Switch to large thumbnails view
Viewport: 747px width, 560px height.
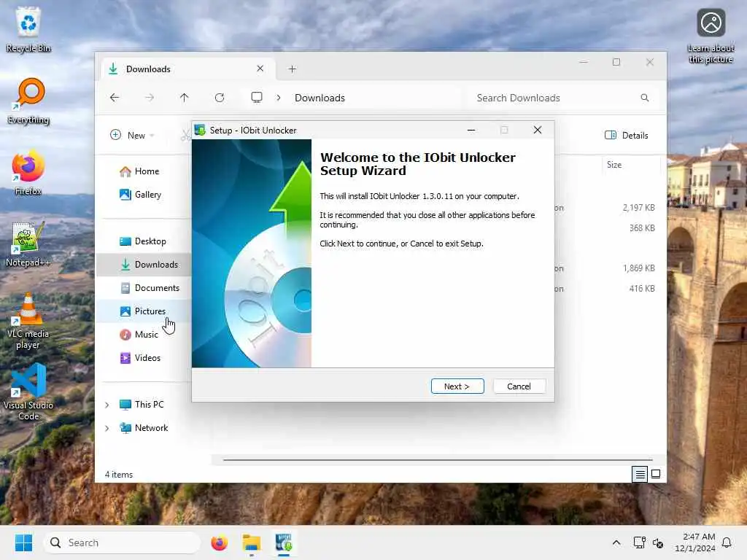coord(656,474)
